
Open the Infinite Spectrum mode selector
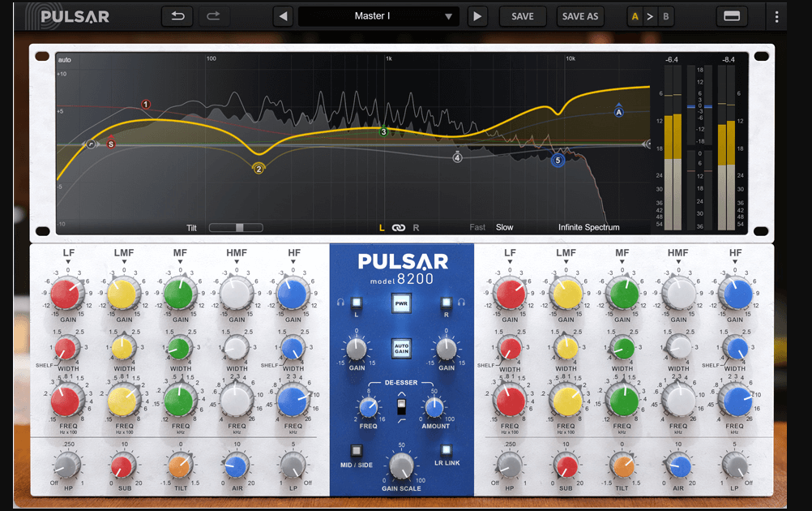point(588,227)
